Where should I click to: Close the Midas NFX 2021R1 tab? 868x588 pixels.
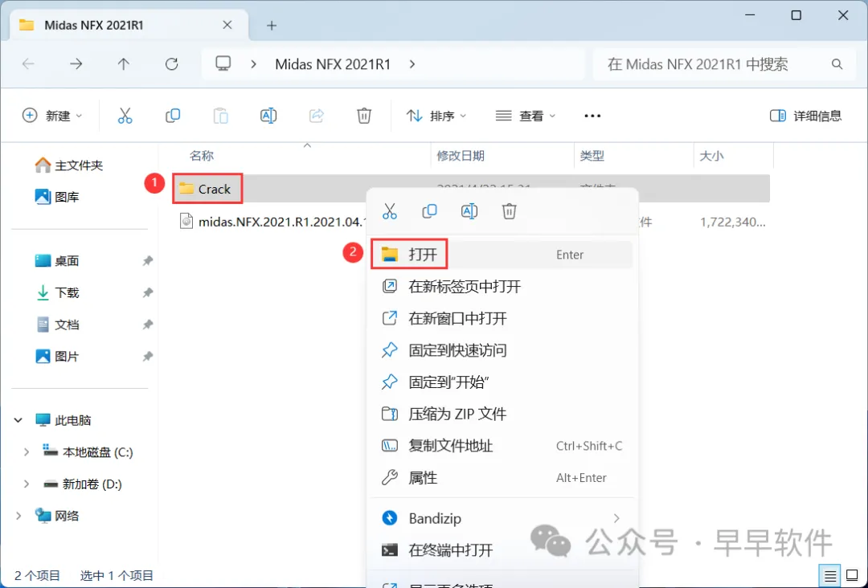227,25
